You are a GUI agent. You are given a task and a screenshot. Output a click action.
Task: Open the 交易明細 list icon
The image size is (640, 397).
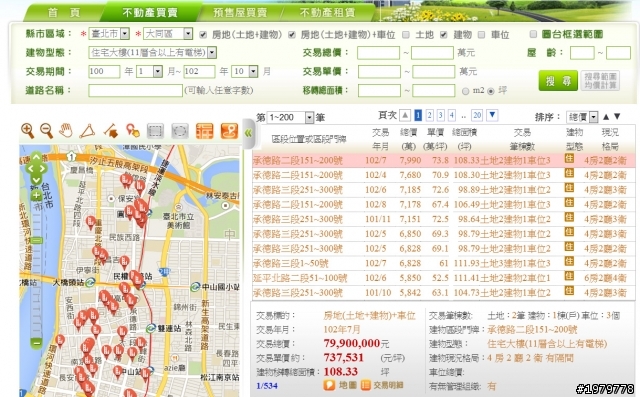point(366,385)
